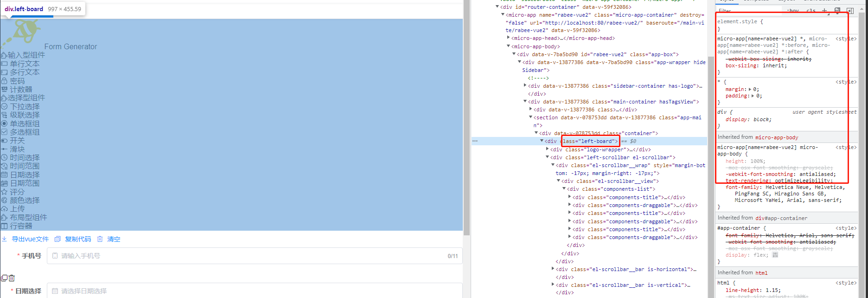Screen dimensions: 868x298
Task: Click 导出vue文件 button
Action: pyautogui.click(x=26, y=239)
